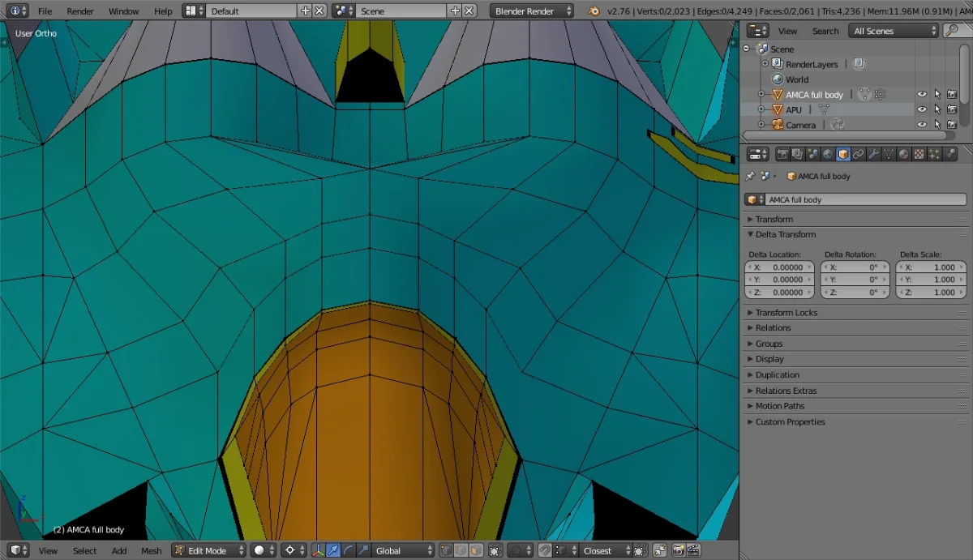The height and width of the screenshot is (560, 973).
Task: Click the Blender logo in the header
Action: coord(594,11)
